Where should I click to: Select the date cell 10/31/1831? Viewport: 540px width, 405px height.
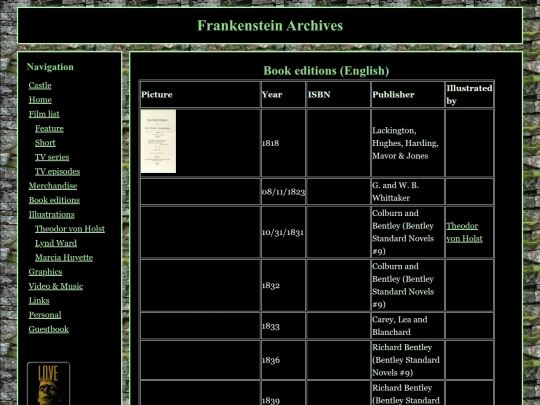click(283, 232)
